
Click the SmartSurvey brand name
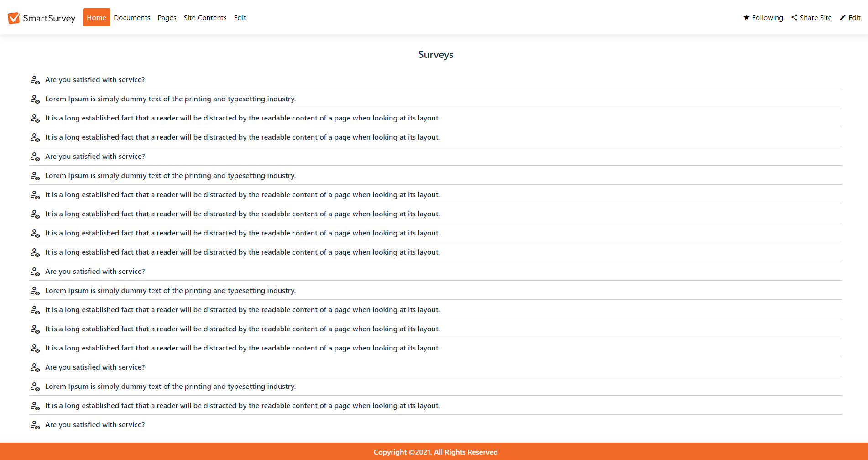point(49,18)
